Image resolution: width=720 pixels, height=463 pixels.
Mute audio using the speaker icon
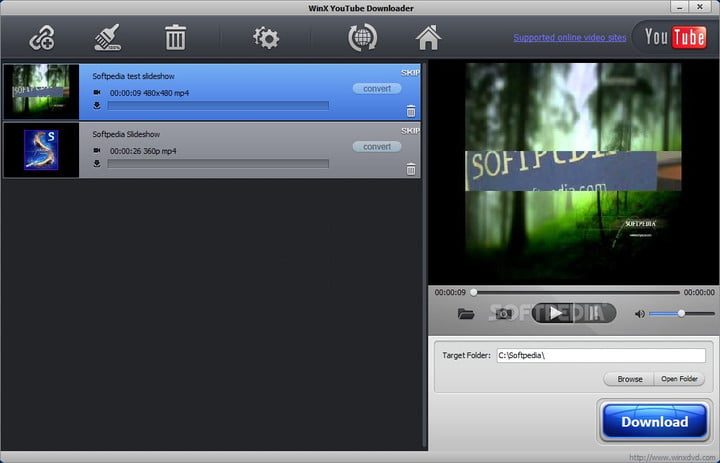tap(640, 314)
